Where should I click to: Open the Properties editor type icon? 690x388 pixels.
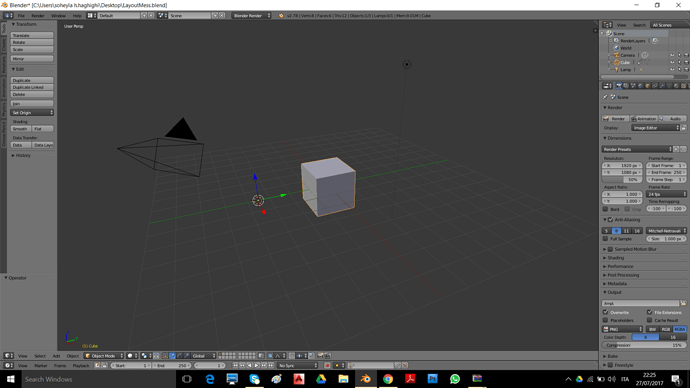click(607, 86)
